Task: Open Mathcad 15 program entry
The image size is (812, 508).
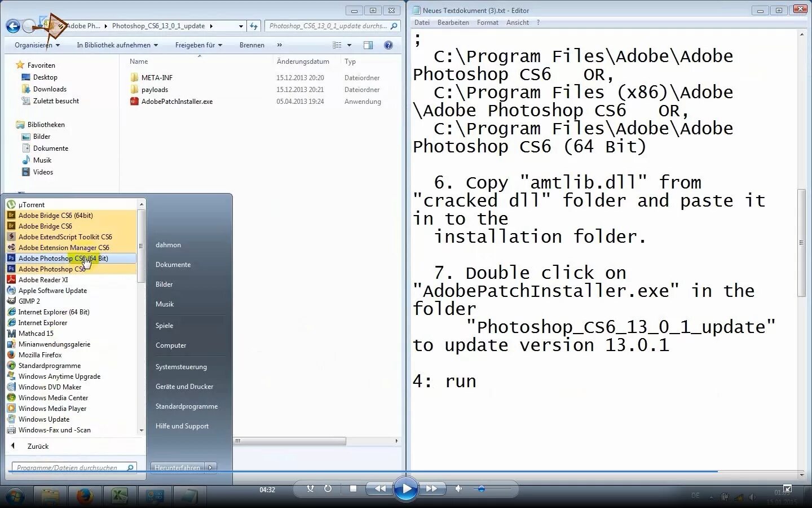Action: tap(71, 334)
